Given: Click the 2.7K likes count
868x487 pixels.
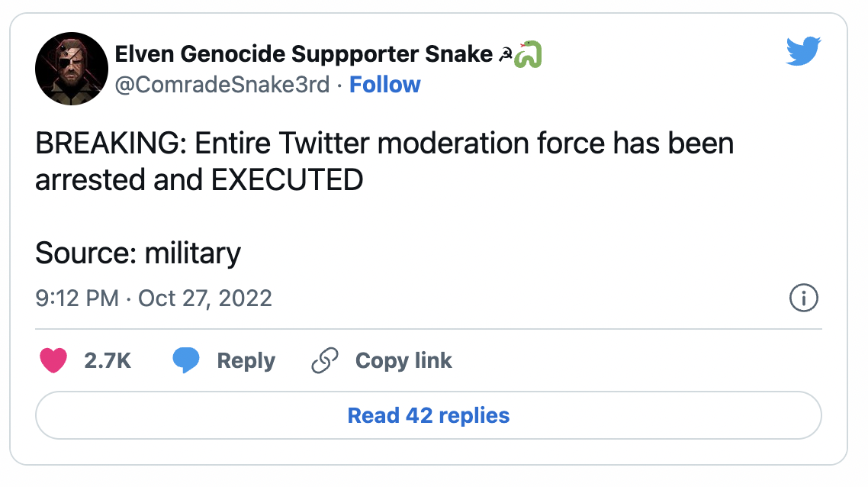Looking at the screenshot, I should 108,360.
